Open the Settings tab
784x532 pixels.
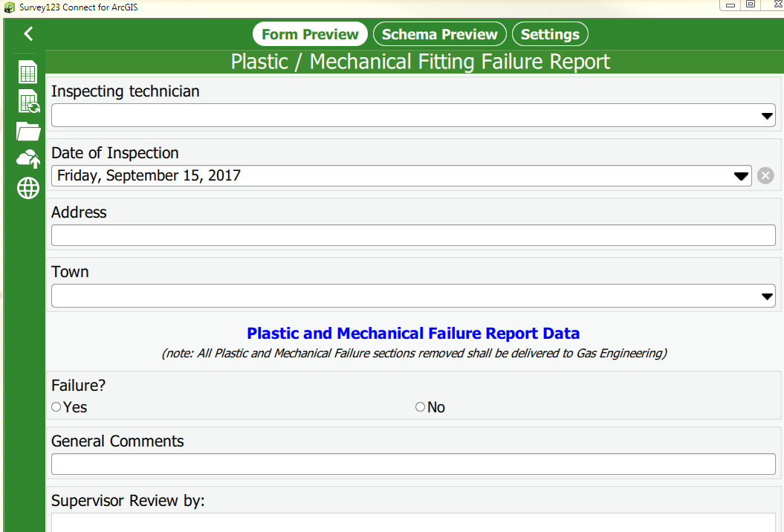(550, 34)
